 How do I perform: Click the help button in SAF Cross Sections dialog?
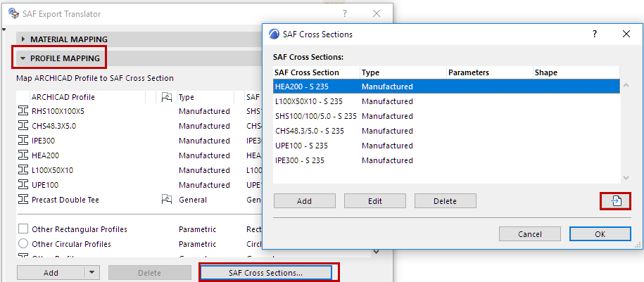(594, 34)
